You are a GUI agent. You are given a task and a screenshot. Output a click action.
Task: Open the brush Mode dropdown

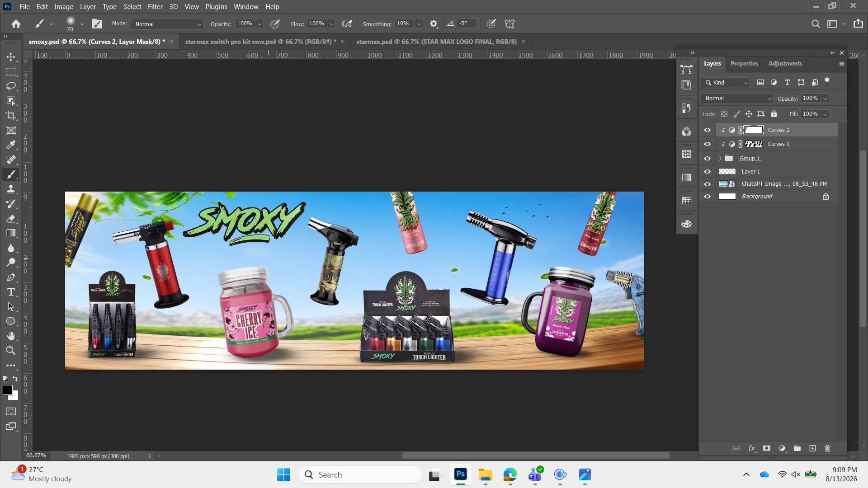(167, 24)
